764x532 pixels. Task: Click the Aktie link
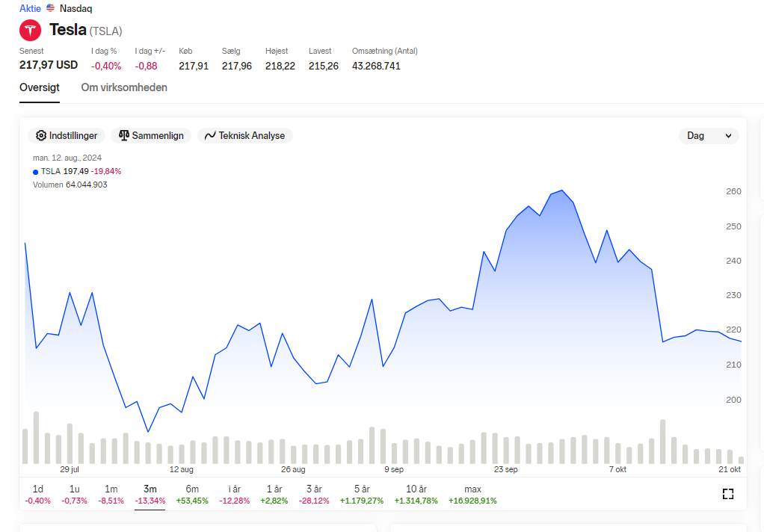(x=30, y=8)
